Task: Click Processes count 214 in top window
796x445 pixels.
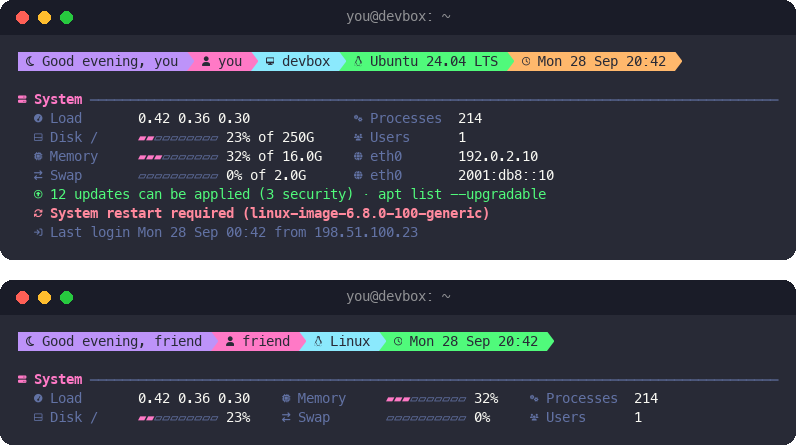Action: pyautogui.click(x=470, y=118)
